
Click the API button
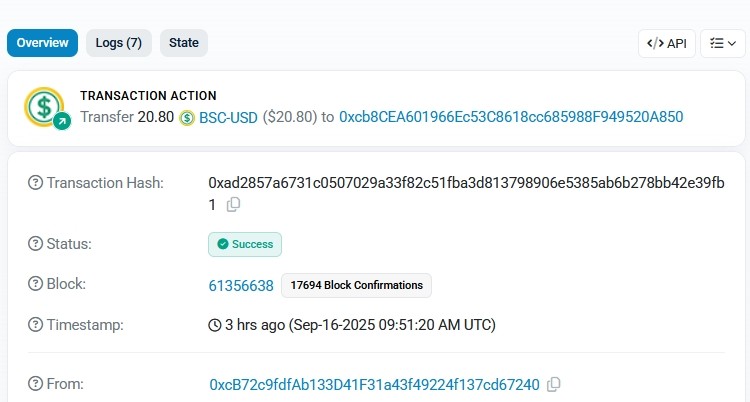pyautogui.click(x=667, y=43)
